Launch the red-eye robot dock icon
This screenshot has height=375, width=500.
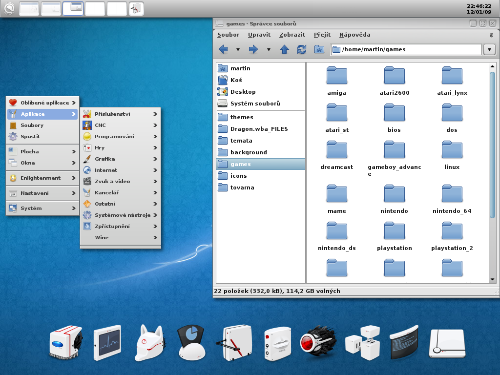click(x=317, y=343)
